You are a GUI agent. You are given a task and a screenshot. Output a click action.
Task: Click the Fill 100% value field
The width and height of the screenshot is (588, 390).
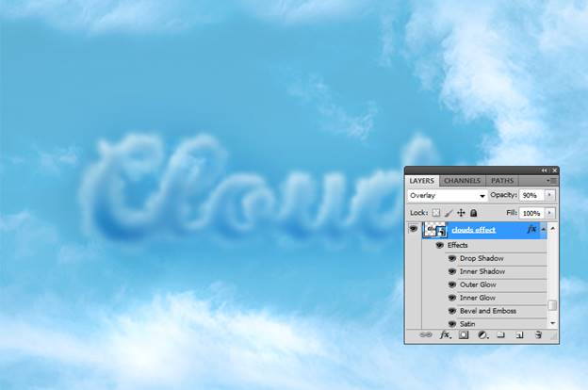(x=532, y=213)
